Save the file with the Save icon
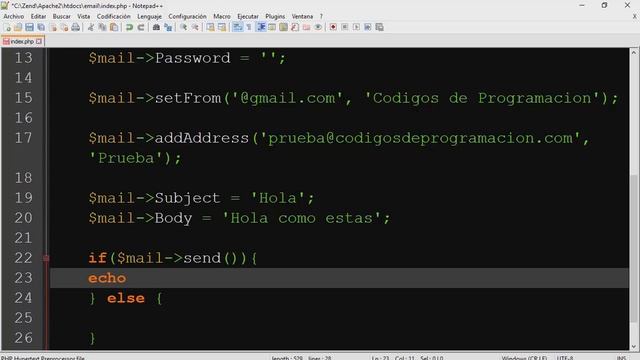This screenshot has width=640, height=360. pos(29,27)
